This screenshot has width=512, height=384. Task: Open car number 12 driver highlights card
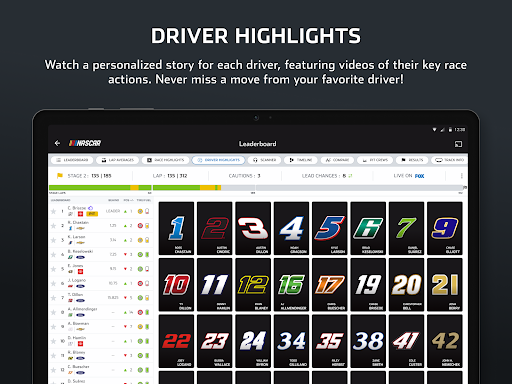pos(253,285)
